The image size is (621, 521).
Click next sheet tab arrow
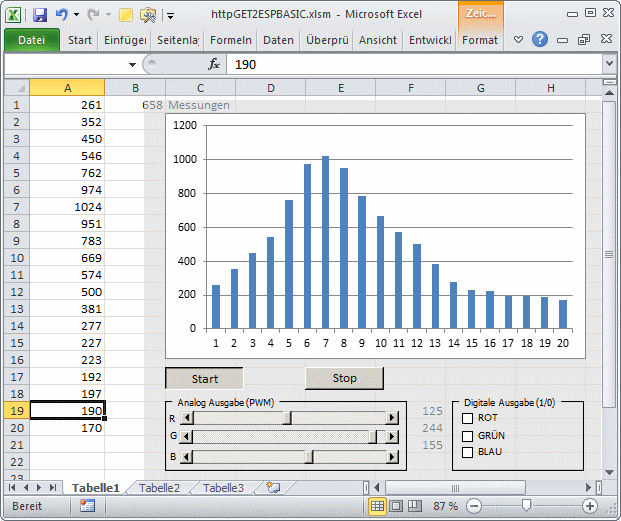pyautogui.click(x=39, y=487)
